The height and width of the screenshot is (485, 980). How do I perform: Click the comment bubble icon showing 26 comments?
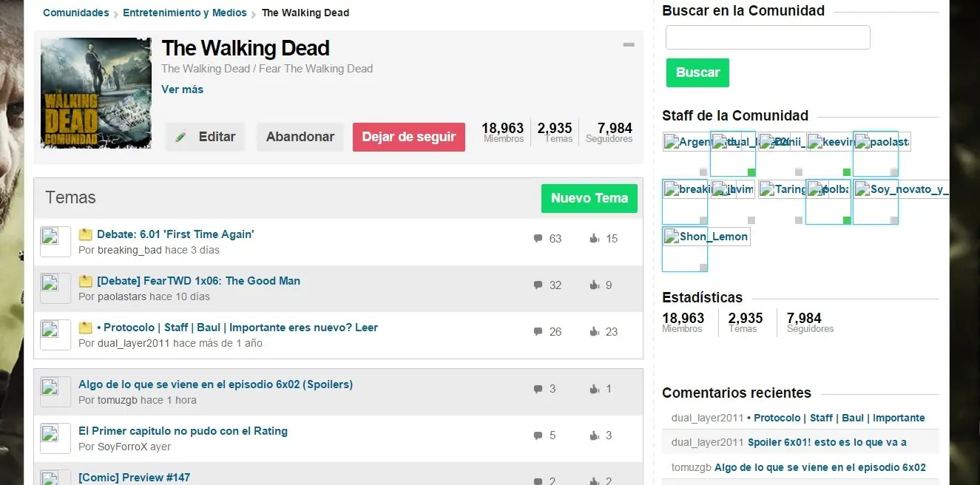pyautogui.click(x=538, y=332)
